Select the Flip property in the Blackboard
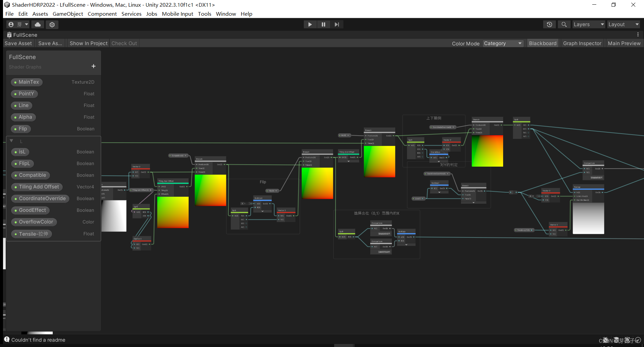Viewport: 644px width, 347px height. 21,129
